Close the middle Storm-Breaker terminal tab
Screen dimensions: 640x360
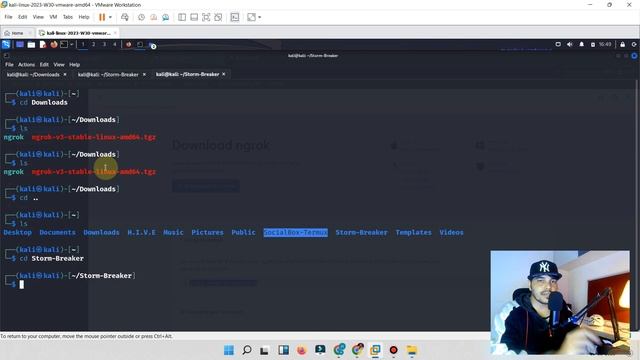click(144, 74)
